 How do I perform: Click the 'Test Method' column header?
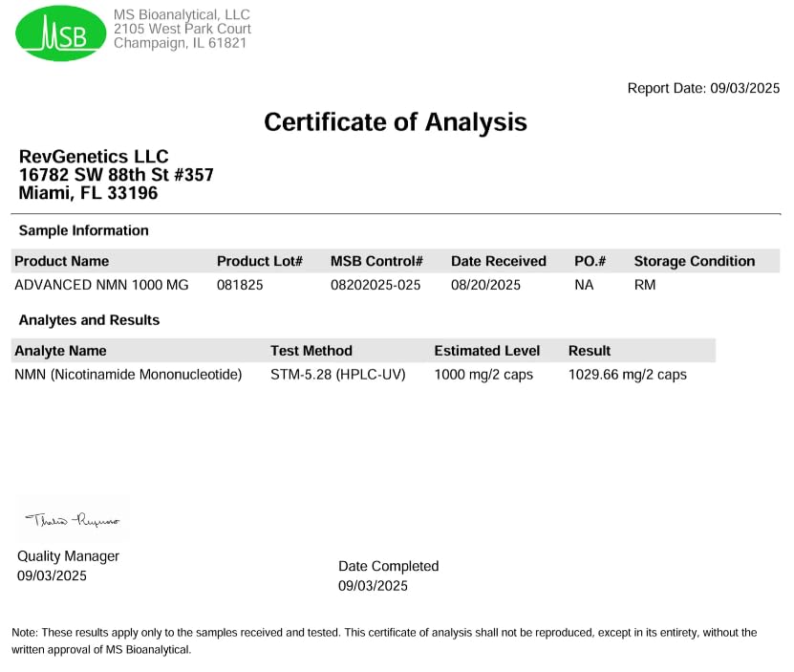tap(311, 351)
